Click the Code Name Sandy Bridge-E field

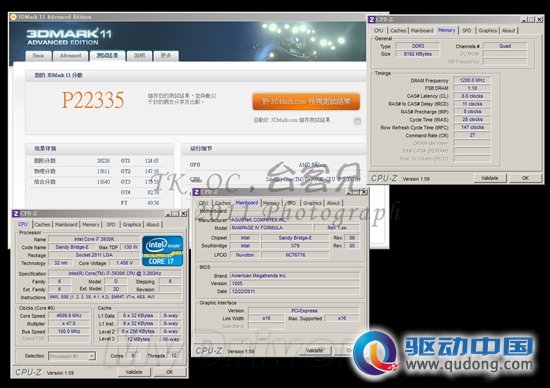coord(72,247)
